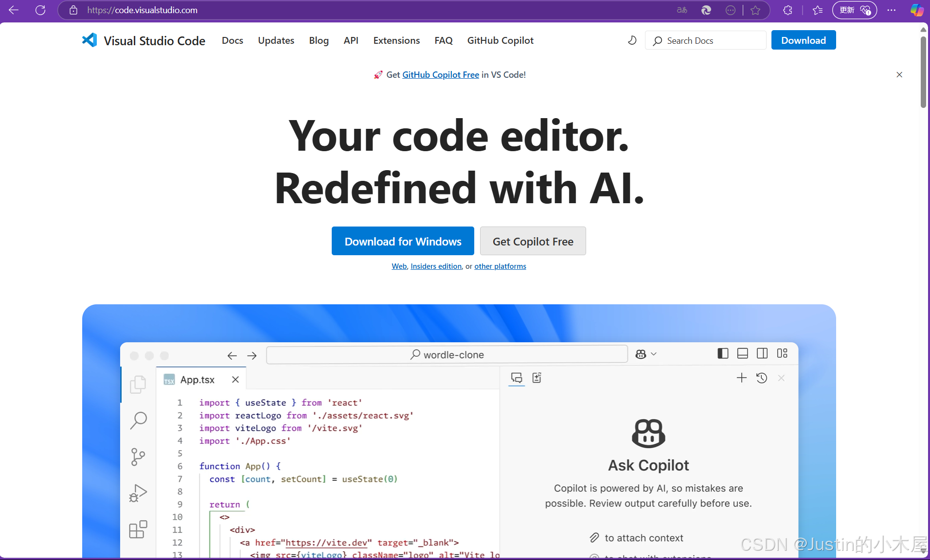Viewport: 930px width, 560px height.
Task: Select the Copilot chat view icon
Action: 517,378
